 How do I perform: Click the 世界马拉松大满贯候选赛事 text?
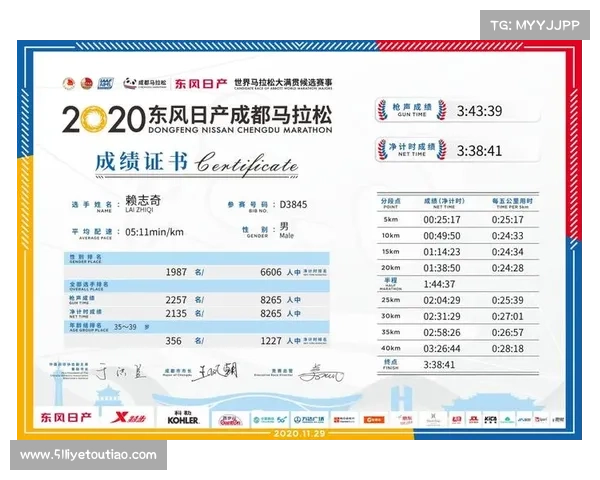(x=283, y=82)
